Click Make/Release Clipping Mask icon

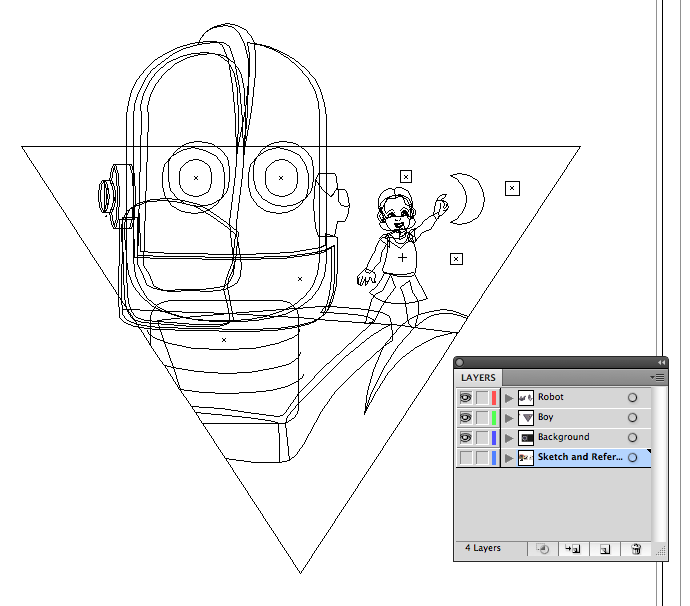coord(543,549)
